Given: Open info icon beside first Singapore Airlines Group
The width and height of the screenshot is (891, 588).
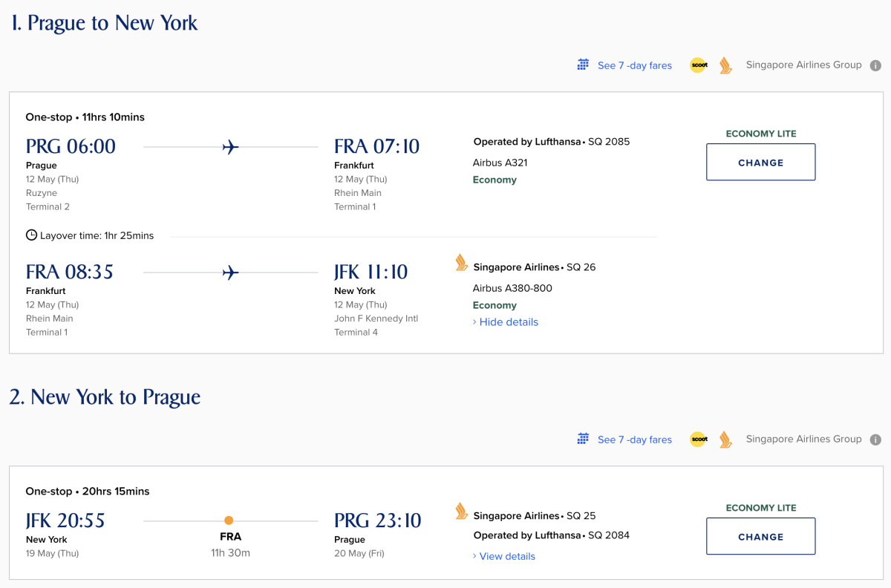Looking at the screenshot, I should tap(876, 65).
